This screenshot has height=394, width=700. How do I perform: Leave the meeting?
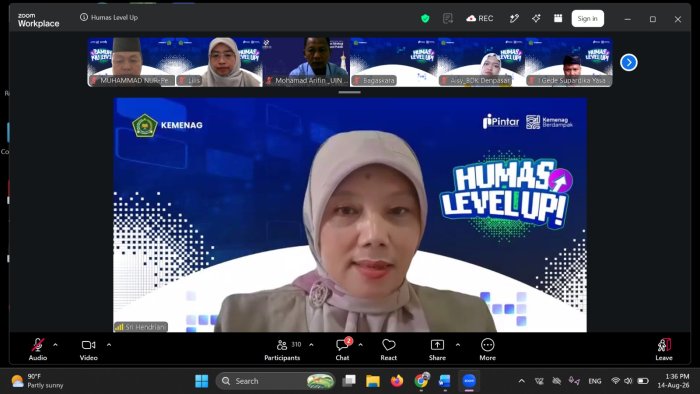coord(664,349)
